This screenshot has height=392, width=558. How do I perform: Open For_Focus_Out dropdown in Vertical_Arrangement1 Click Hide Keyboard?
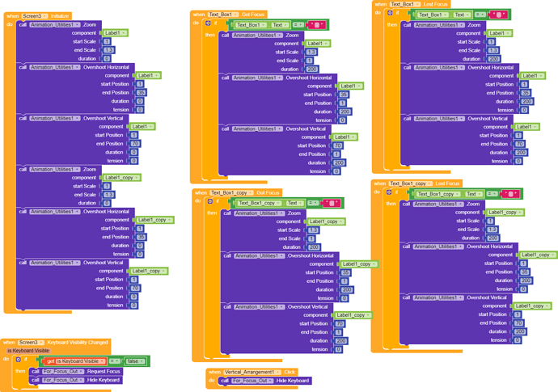252,381
